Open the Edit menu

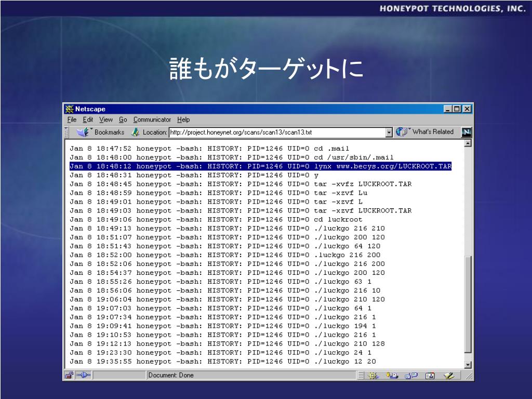88,120
